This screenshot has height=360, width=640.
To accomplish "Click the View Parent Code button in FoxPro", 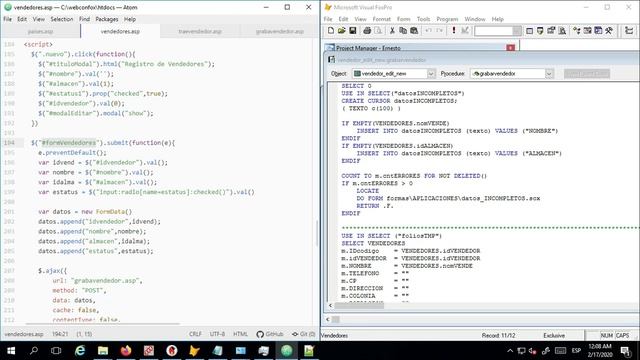I will point(587,73).
